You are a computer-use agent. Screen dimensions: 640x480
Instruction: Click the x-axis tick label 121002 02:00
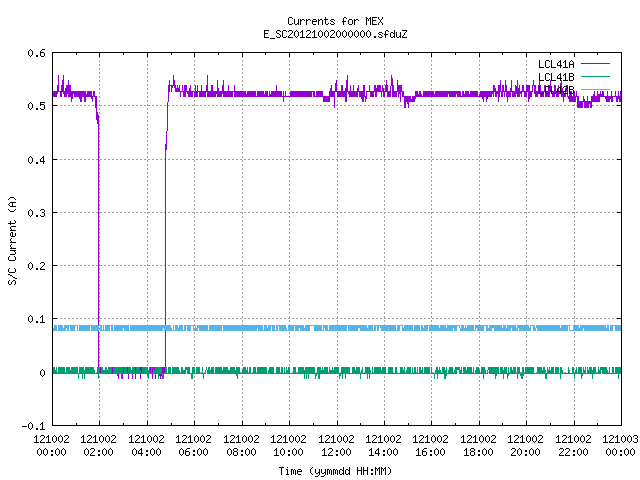click(x=98, y=445)
